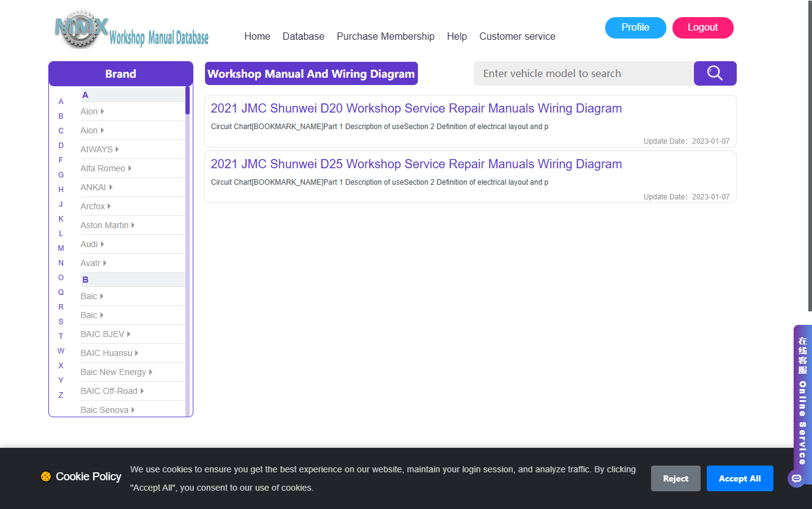This screenshot has width=812, height=509.
Task: Open Purchase Membership page
Action: (x=386, y=36)
